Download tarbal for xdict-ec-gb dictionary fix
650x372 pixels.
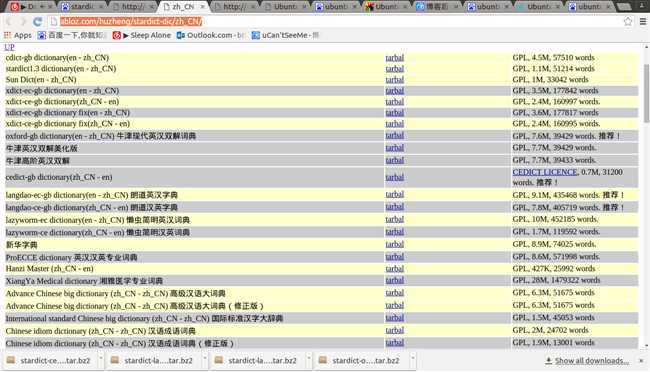pyautogui.click(x=395, y=113)
